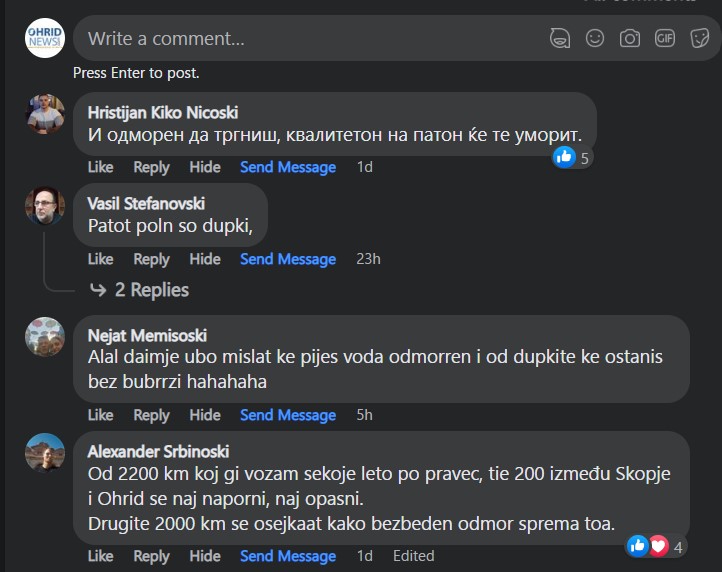Open sticker picker in comment box
This screenshot has height=572, width=722.
tap(699, 38)
